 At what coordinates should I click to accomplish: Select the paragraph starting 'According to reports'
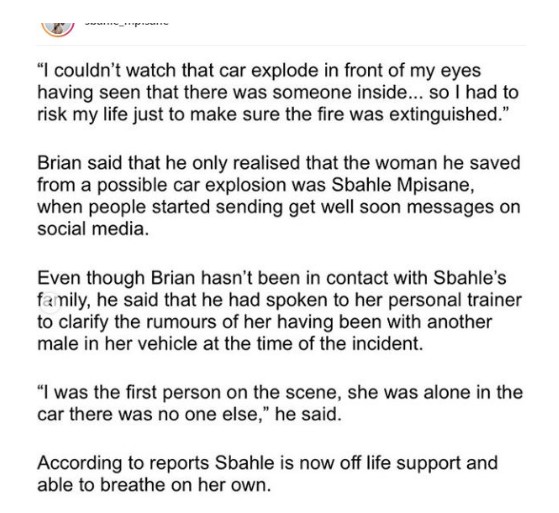[x=267, y=474]
